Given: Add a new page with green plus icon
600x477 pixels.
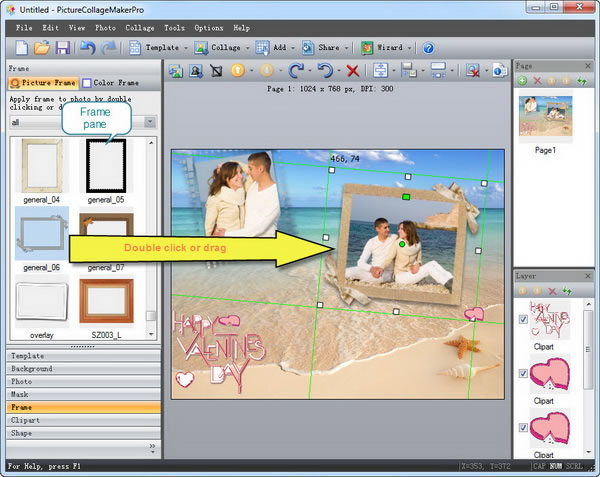Looking at the screenshot, I should [522, 80].
